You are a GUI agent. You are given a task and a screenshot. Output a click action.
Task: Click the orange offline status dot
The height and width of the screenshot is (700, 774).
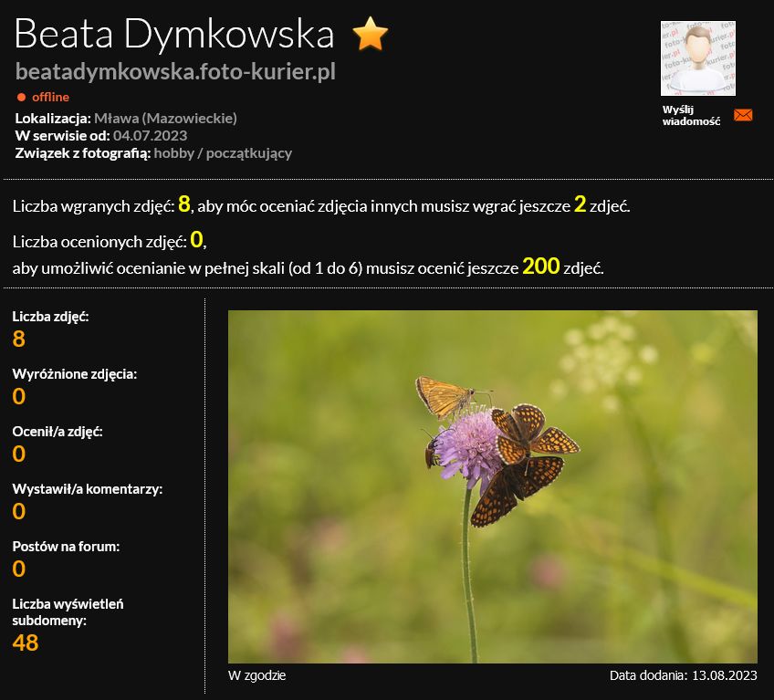(21, 97)
